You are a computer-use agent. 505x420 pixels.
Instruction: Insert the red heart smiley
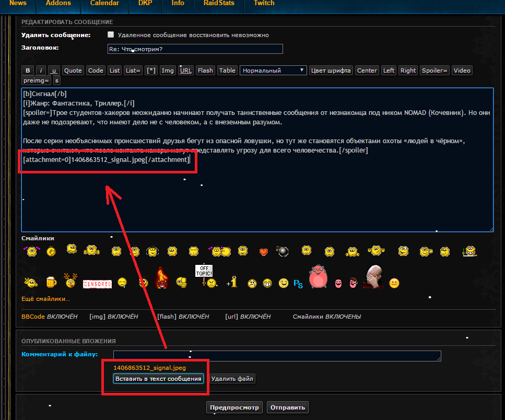click(264, 252)
